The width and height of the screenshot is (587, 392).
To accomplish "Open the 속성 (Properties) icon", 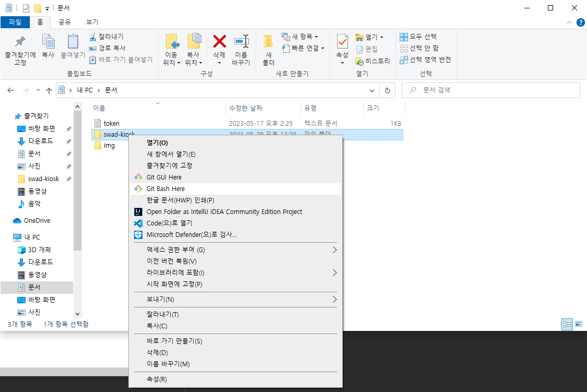I will (342, 47).
